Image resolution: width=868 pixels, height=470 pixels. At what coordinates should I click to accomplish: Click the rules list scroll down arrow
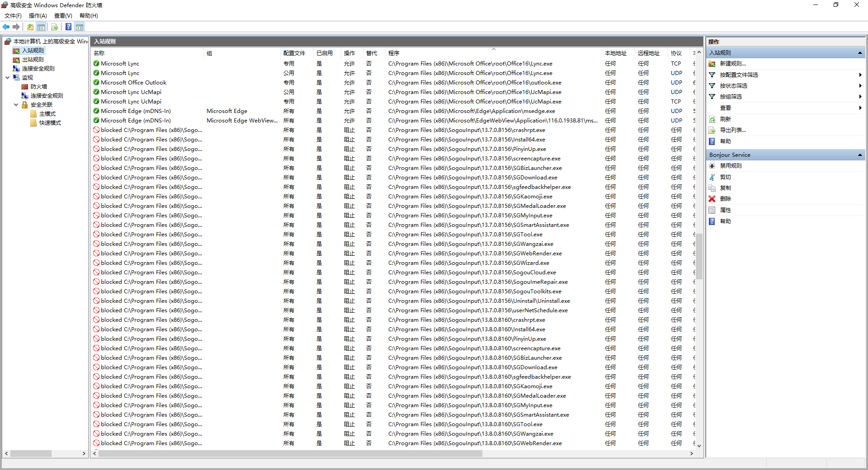point(699,446)
